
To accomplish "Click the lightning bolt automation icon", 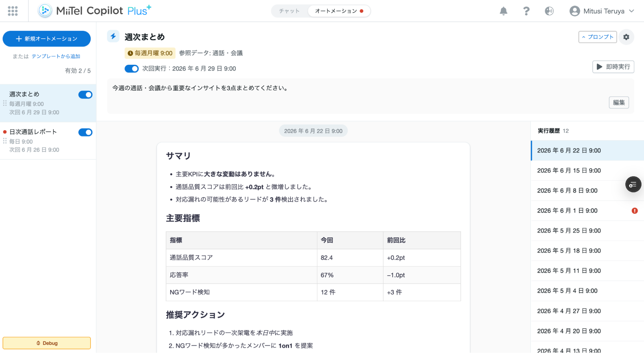I will click(113, 36).
